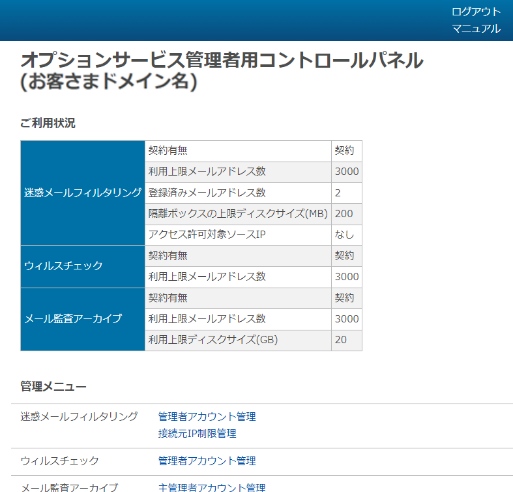Click 利用上限ディスクサイズ(GB) label cell
513x492 pixels.
[x=238, y=340]
